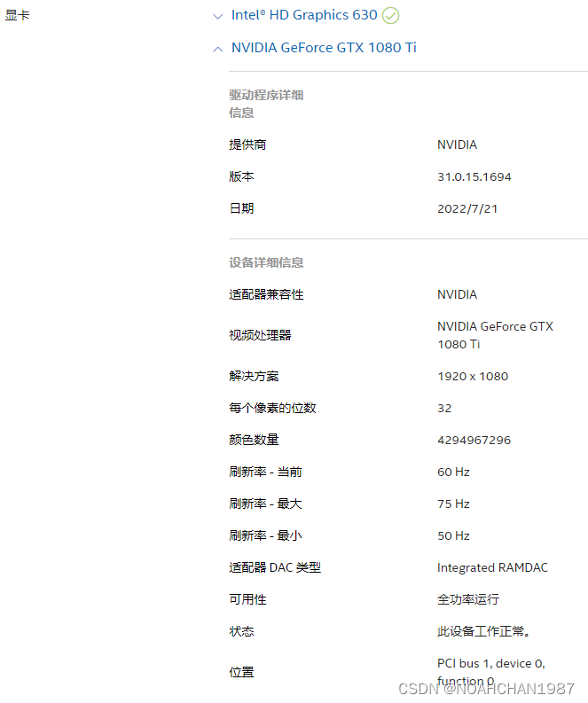588x703 pixels.
Task: Click the green checkmark next to Intel HD Graphics
Action: pyautogui.click(x=390, y=16)
